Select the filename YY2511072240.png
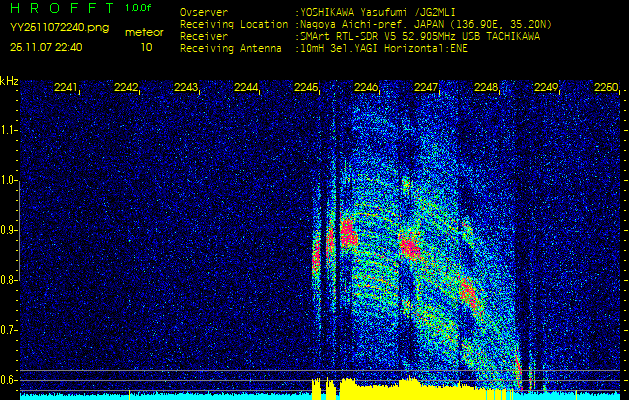 pos(59,28)
